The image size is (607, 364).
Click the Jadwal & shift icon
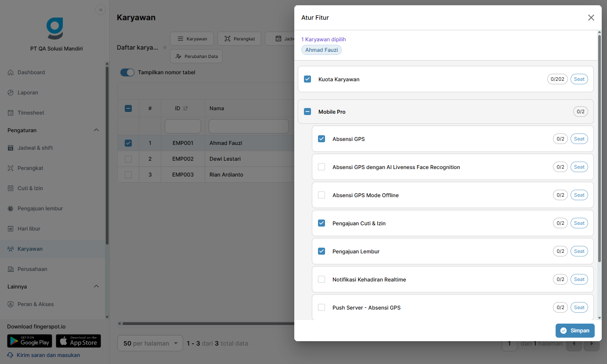[x=11, y=148]
